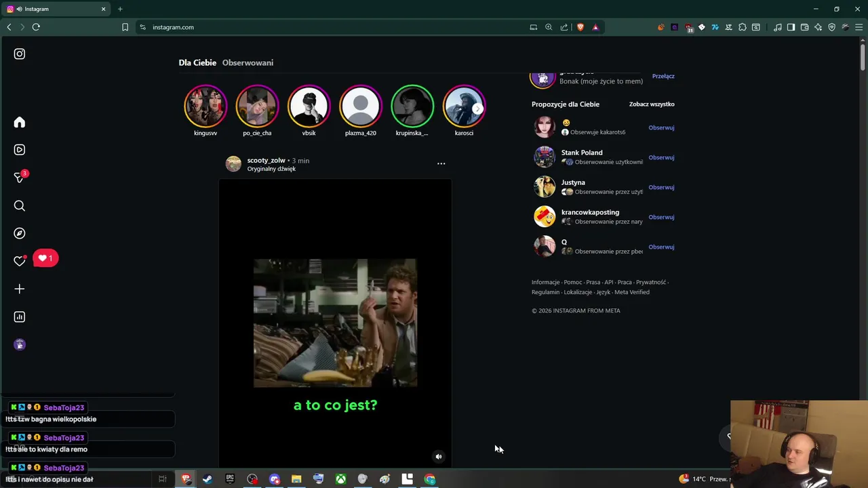Screen dimensions: 868x488
Task: Open the post options three-dot menu
Action: [441, 163]
